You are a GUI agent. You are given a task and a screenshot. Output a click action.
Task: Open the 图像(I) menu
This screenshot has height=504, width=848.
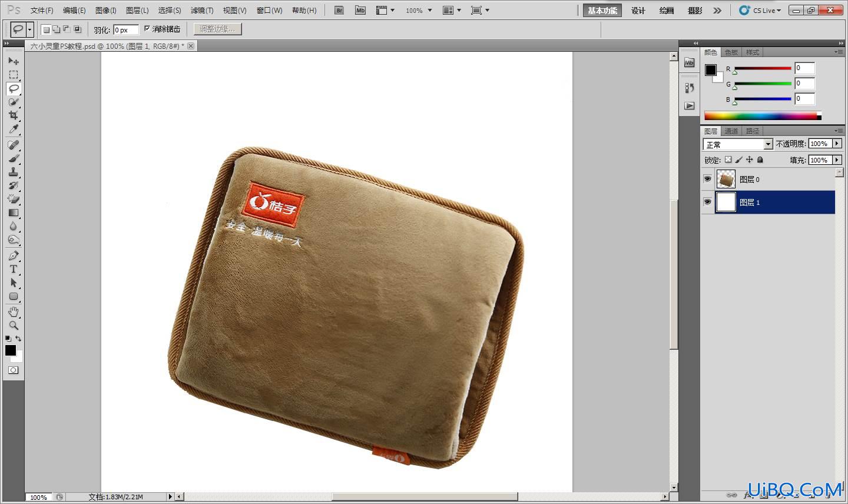pos(105,11)
